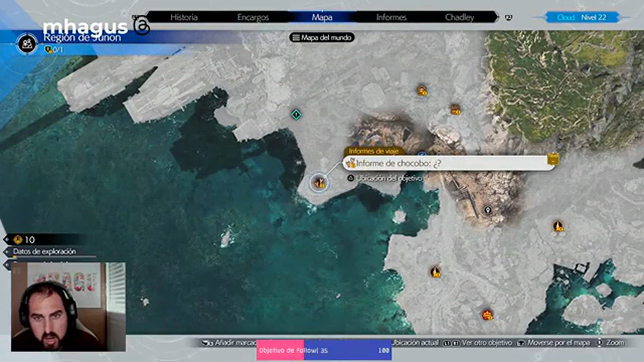The image size is (644, 362).
Task: Click the black objective diamond on the rocky cliff
Action: [488, 209]
